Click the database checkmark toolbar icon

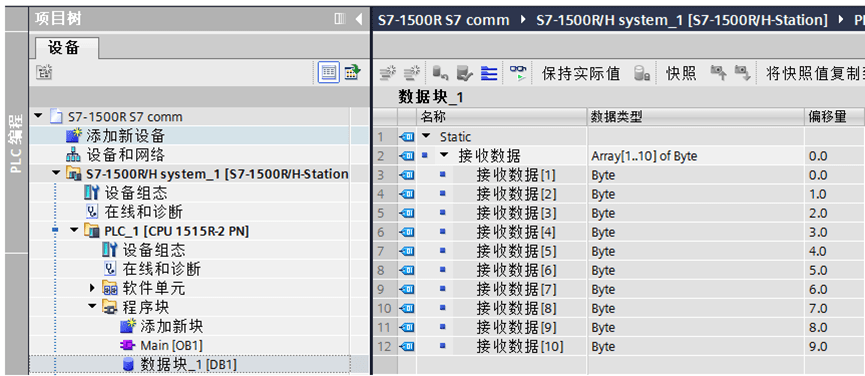465,73
